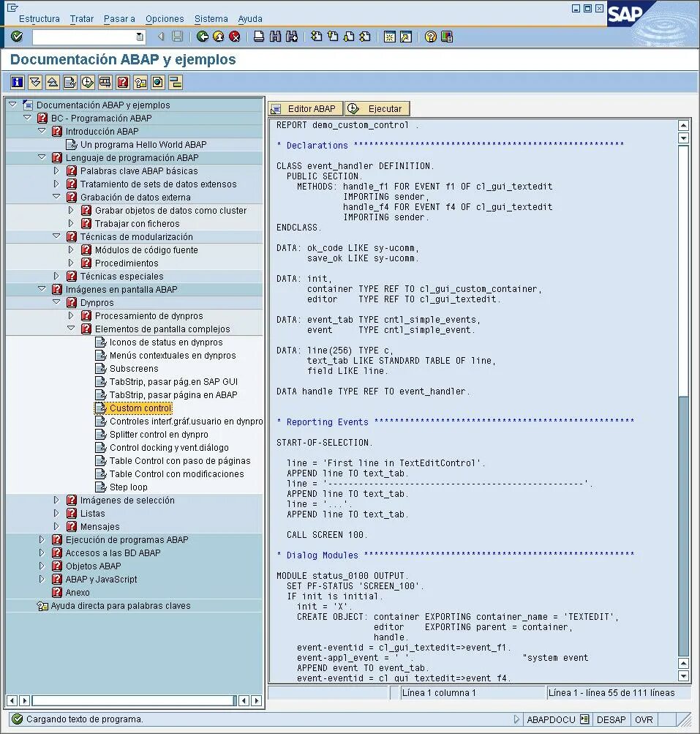Screen dimensions: 700x734
Task: Click Línea 1 columna 1 status field
Action: 473,692
